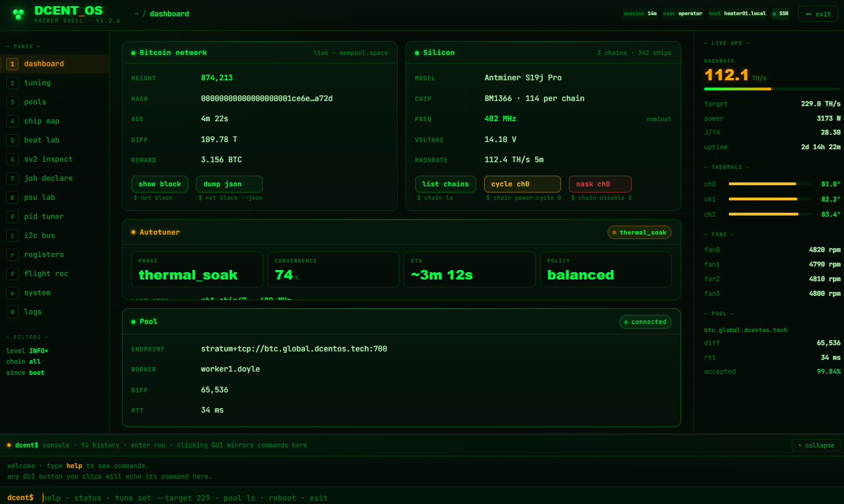Click the key 9 badge beside pid tuner
Viewport: 844px width, 504px height.
pyautogui.click(x=12, y=217)
